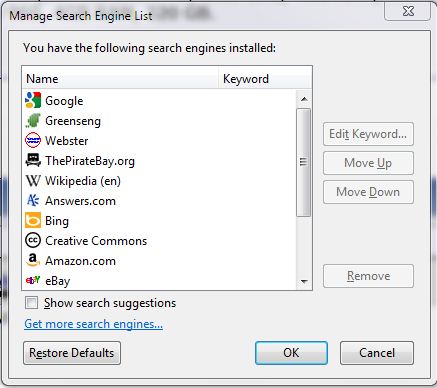Select the Webster entry in the list
437x388 pixels.
coord(67,141)
